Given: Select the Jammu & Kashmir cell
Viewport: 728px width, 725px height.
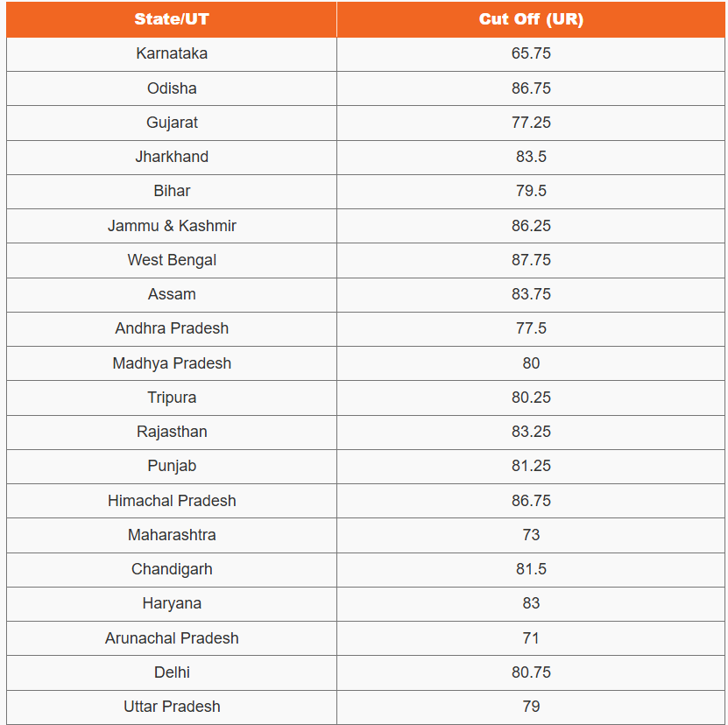Looking at the screenshot, I should click(x=172, y=226).
